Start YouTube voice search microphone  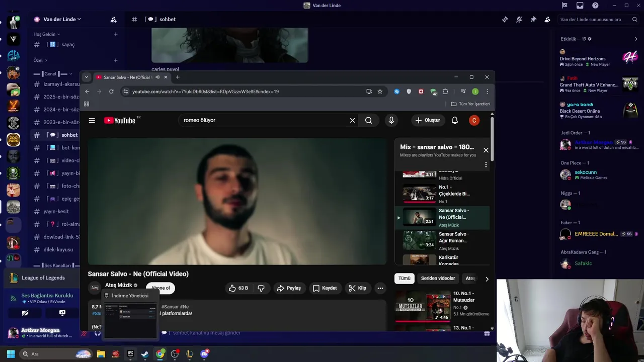pyautogui.click(x=391, y=120)
